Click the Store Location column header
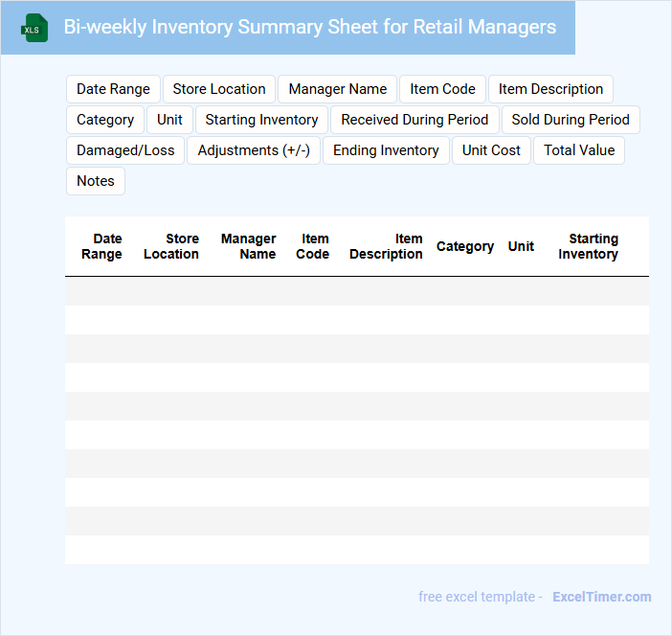The width and height of the screenshot is (672, 636). coord(171,246)
